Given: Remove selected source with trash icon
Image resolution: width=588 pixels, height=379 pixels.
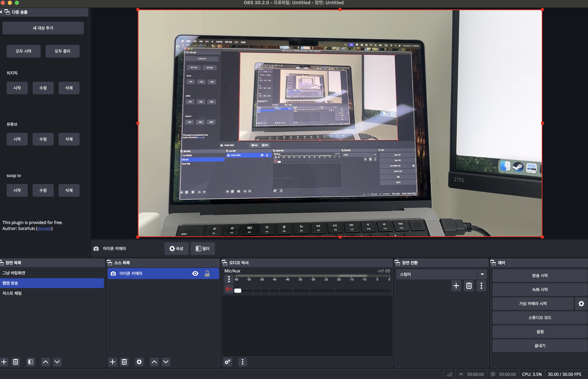Looking at the screenshot, I should (x=124, y=362).
